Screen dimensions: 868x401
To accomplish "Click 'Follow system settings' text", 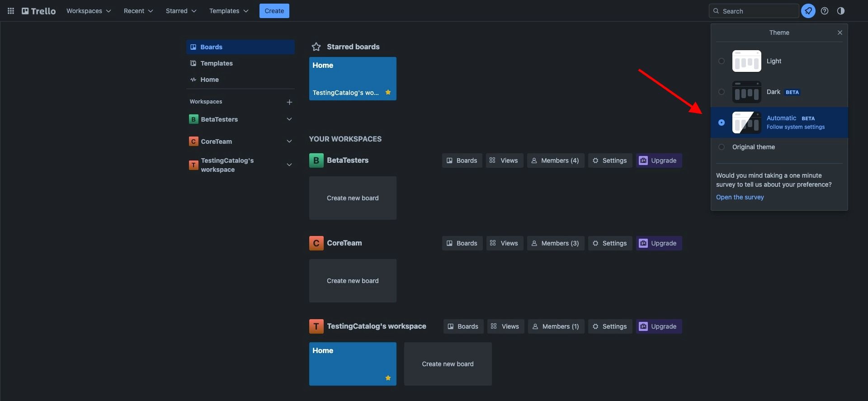I will point(796,127).
